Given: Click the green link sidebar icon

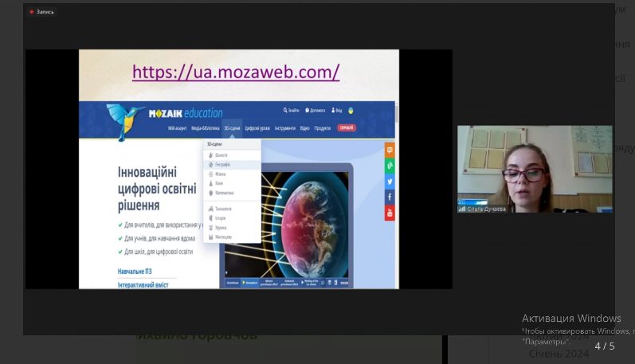Looking at the screenshot, I should coord(390,166).
